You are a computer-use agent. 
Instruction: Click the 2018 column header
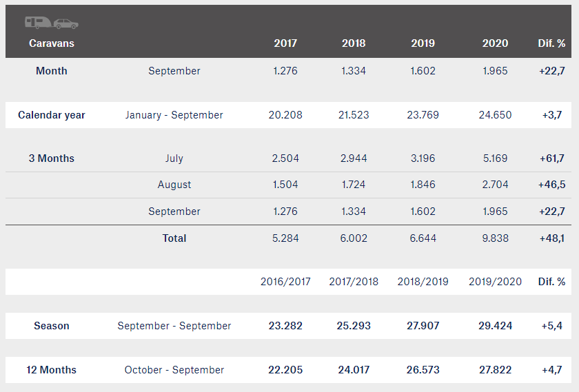tap(354, 43)
